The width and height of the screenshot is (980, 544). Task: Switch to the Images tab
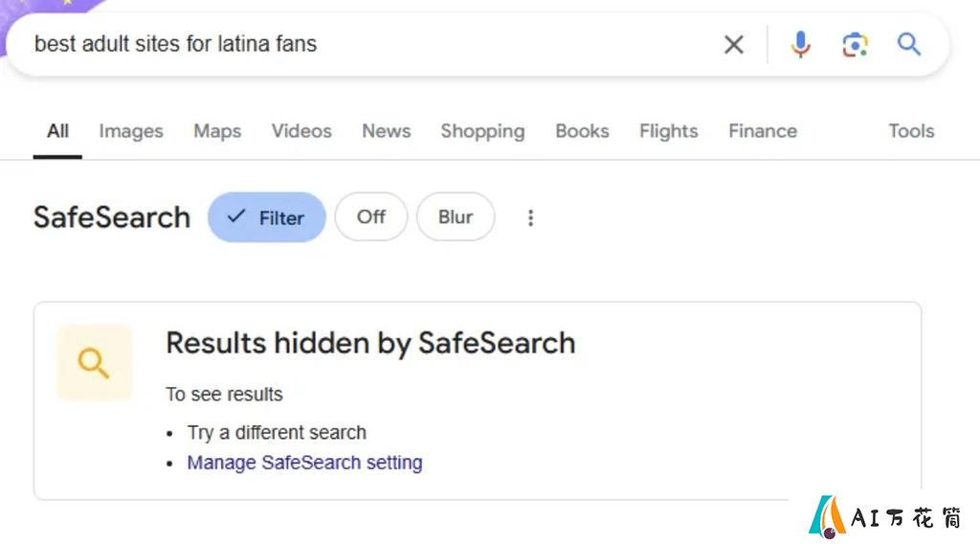coord(131,131)
